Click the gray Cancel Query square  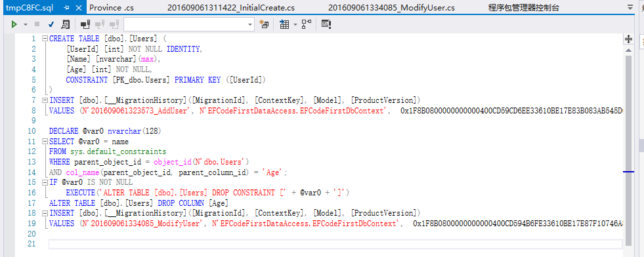click(37, 25)
